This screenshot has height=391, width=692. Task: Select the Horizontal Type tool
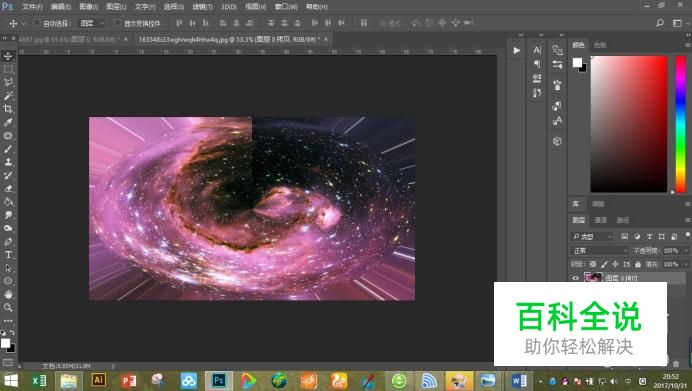pos(8,255)
